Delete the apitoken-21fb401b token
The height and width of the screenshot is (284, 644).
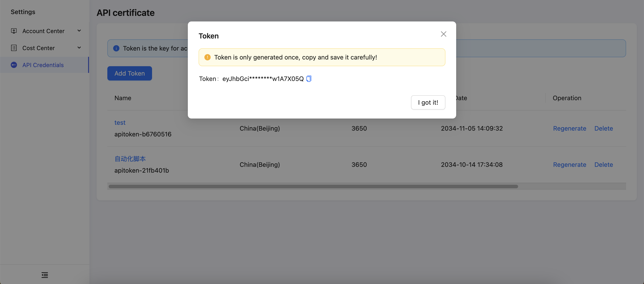pos(604,165)
